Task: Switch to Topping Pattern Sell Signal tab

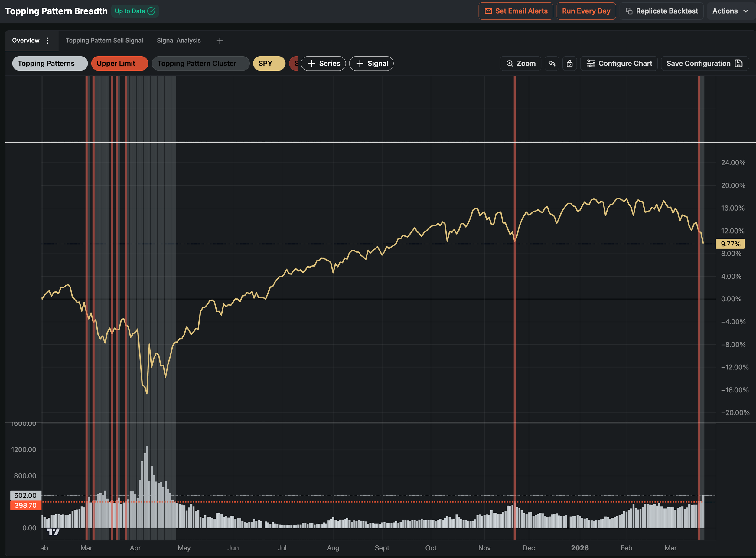Action: coord(104,41)
